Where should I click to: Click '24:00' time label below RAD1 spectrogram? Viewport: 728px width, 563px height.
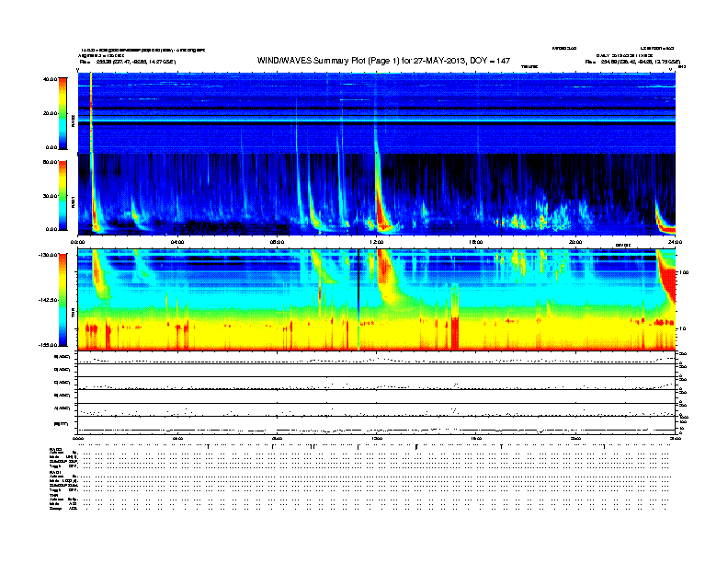(675, 242)
